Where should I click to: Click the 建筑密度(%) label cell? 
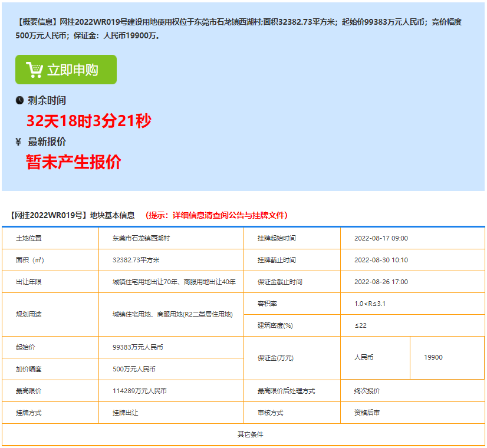pos(292,325)
